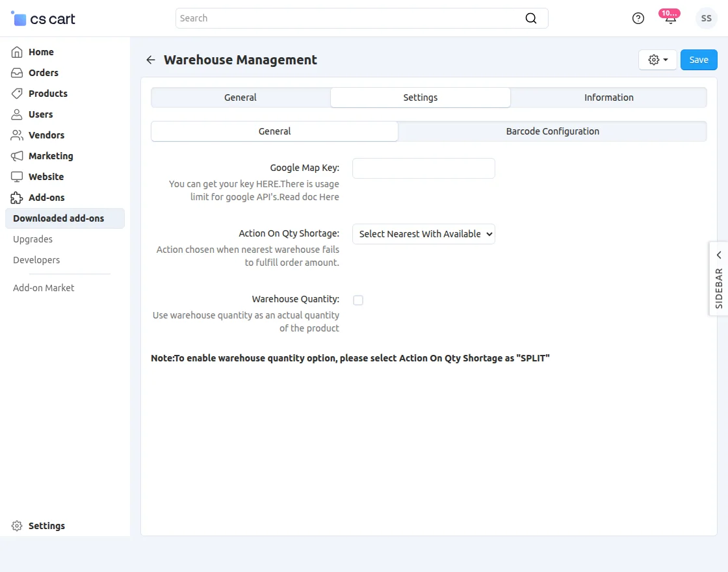Click the notifications bell with badge
728x572 pixels.
(x=669, y=18)
